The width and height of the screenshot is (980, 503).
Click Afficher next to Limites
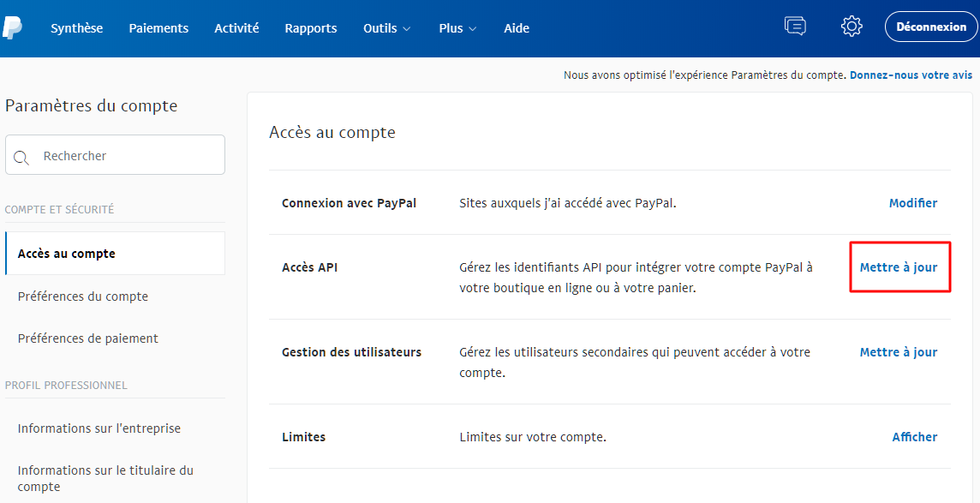point(914,437)
